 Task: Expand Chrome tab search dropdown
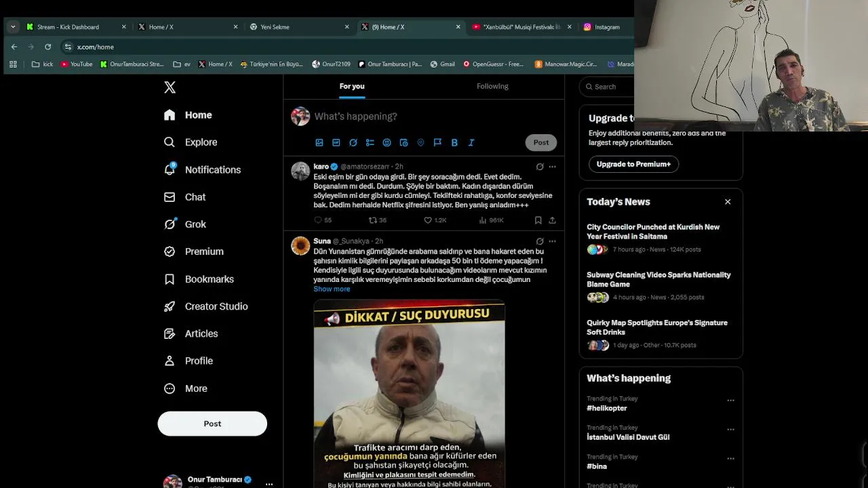[13, 27]
